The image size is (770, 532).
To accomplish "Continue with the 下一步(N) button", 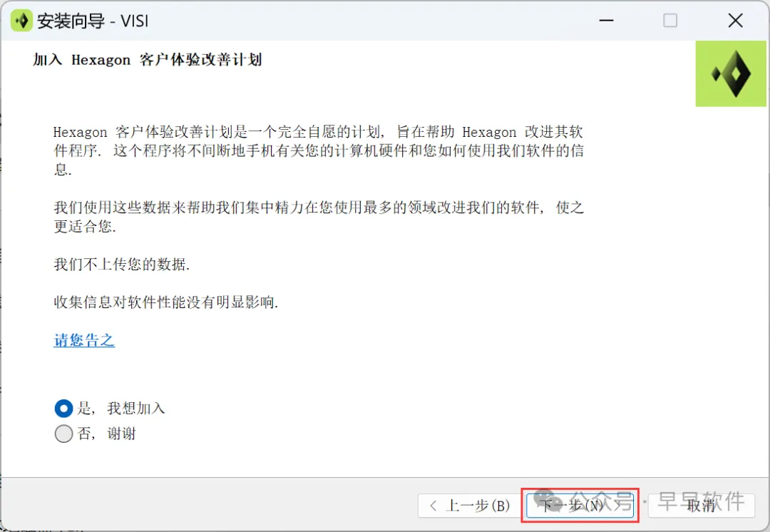I will pyautogui.click(x=580, y=506).
